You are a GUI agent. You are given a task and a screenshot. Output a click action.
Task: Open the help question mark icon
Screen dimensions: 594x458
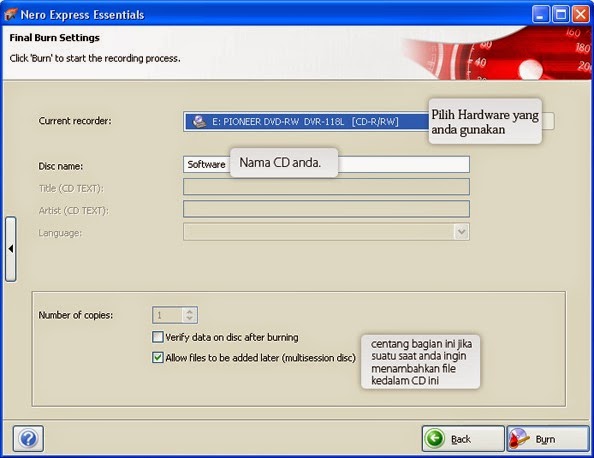click(x=28, y=438)
